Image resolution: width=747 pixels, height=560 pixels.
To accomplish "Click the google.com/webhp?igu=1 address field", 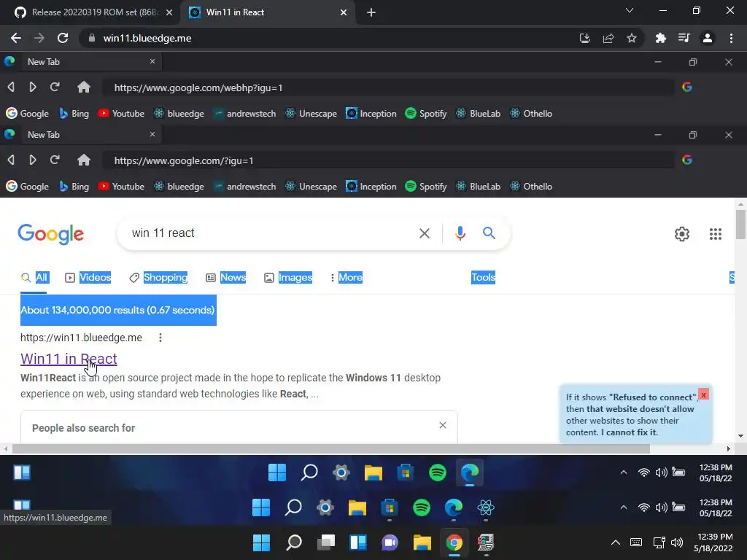I will [388, 87].
